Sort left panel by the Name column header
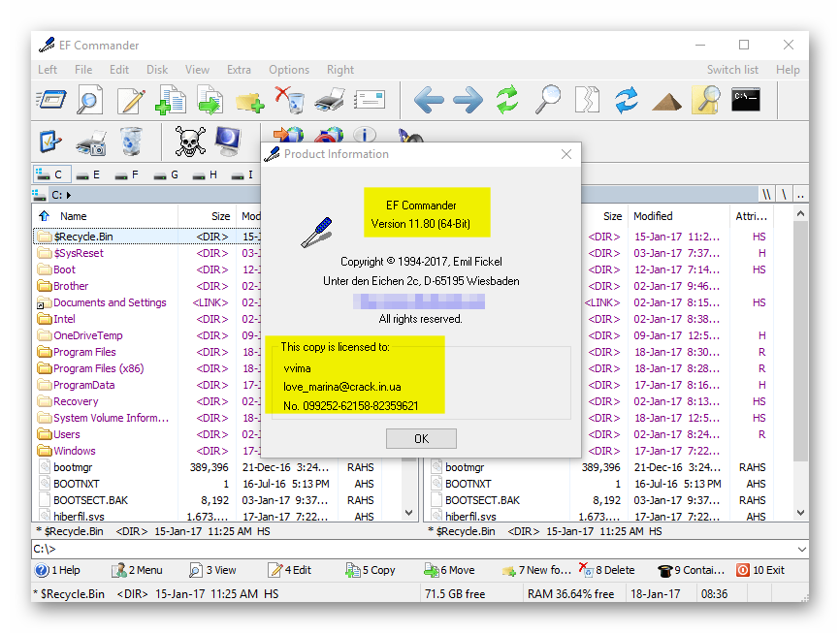Viewport: 840px width, 633px height. [x=74, y=216]
